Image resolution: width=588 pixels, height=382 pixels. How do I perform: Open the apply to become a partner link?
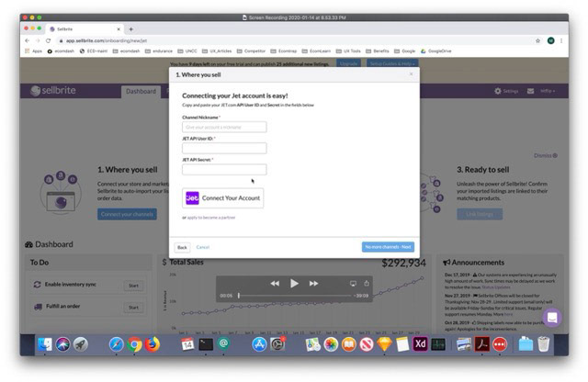point(211,218)
